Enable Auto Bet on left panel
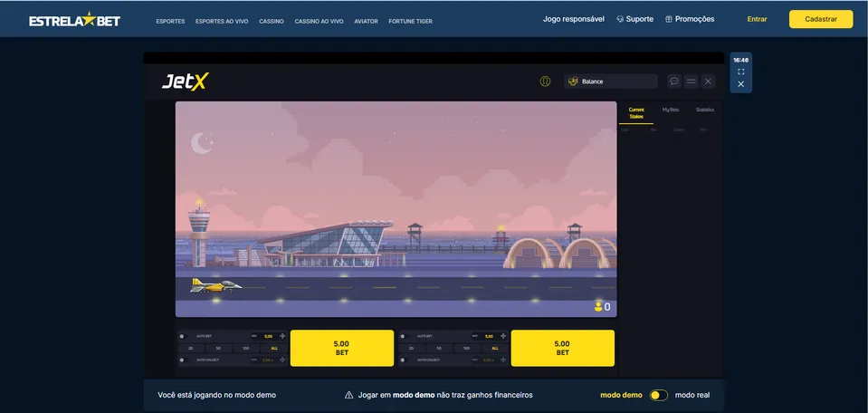Image resolution: width=868 pixels, height=413 pixels. pos(182,336)
